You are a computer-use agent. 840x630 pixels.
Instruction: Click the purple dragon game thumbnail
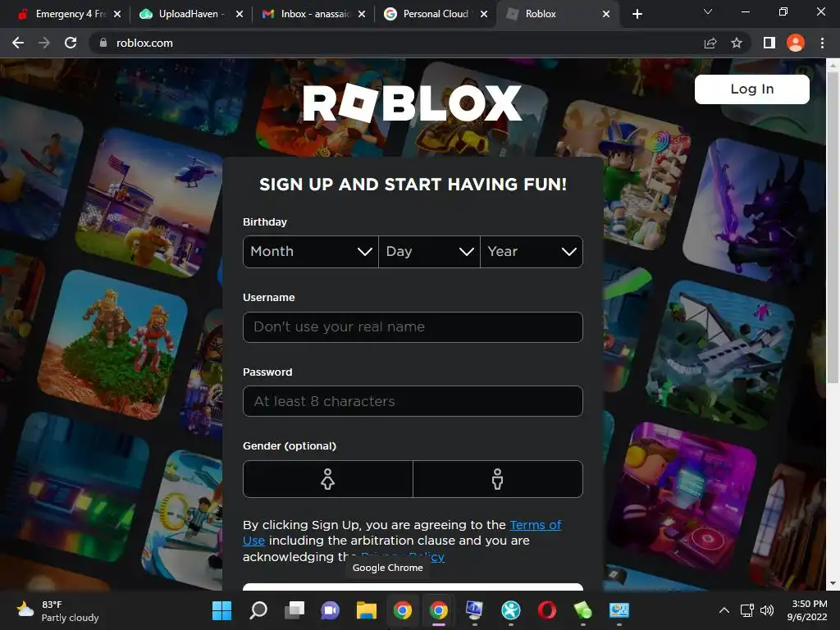pyautogui.click(x=755, y=212)
